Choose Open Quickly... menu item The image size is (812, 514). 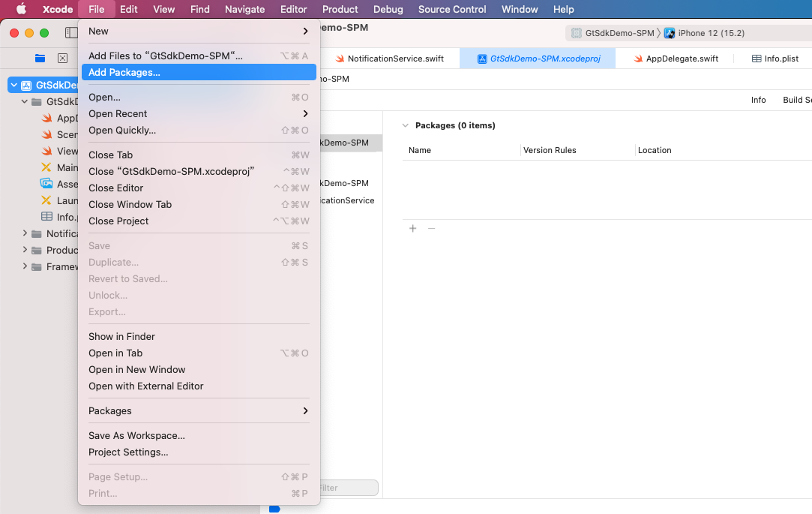(x=199, y=130)
